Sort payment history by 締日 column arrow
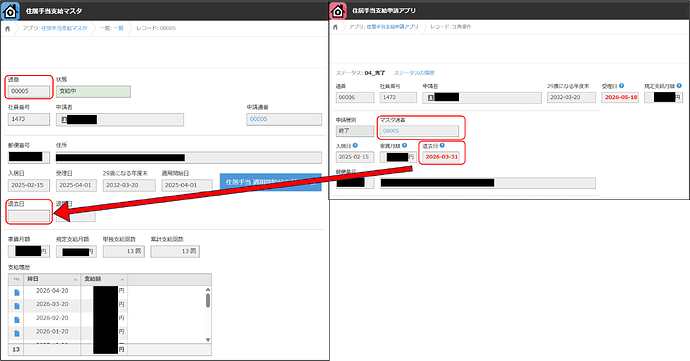690x361 pixels. click(x=75, y=280)
